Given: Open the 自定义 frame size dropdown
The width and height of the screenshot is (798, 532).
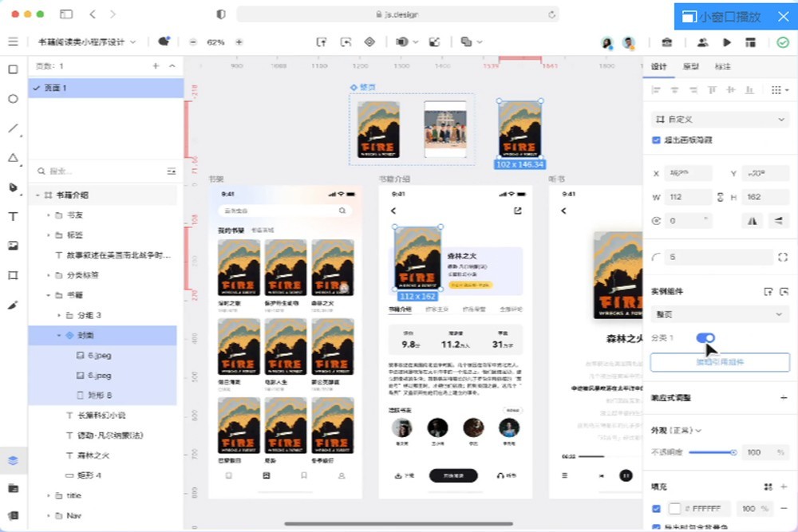Looking at the screenshot, I should 720,119.
